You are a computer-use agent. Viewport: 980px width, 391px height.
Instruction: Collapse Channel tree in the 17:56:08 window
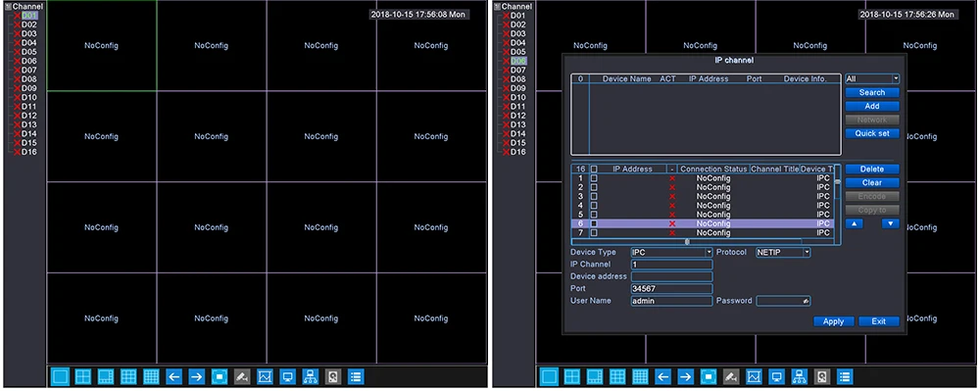(8, 6)
